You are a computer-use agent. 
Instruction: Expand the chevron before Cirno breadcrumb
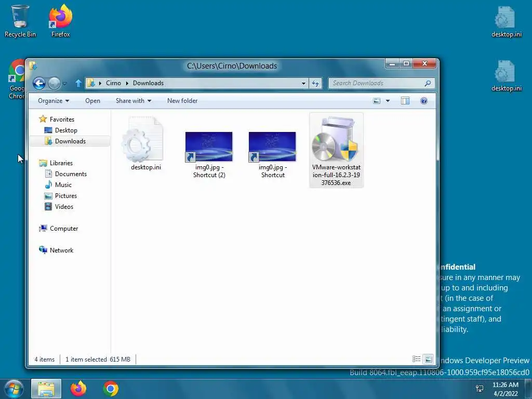tap(100, 83)
